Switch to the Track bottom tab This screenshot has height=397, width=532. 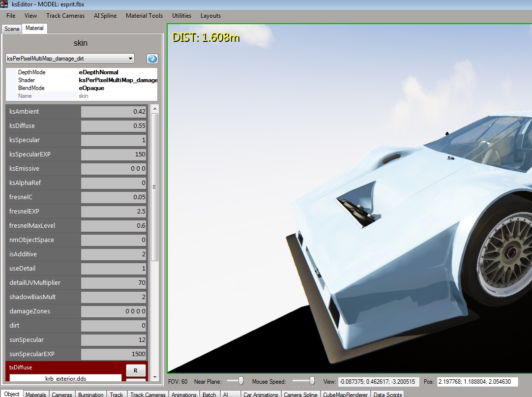(117, 394)
